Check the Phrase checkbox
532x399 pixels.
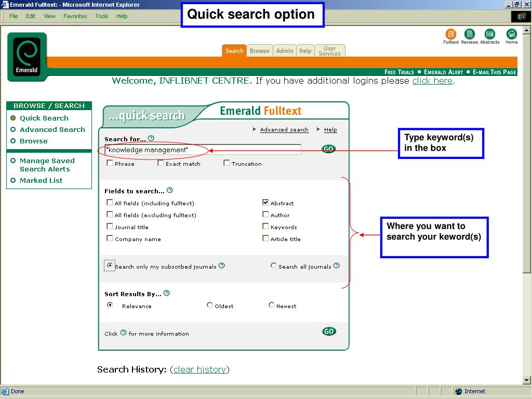[x=110, y=163]
